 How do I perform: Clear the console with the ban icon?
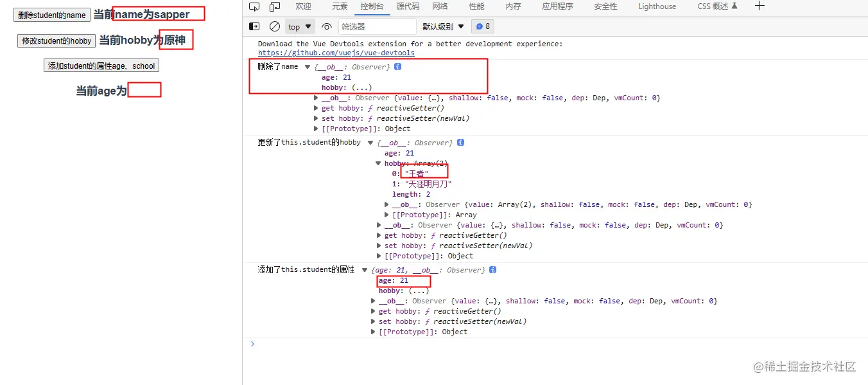click(275, 26)
